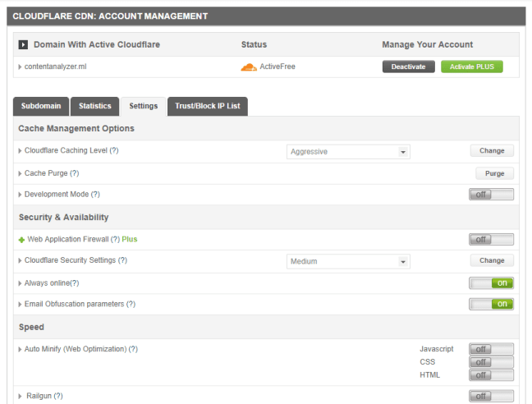The width and height of the screenshot is (532, 404).
Task: Expand the Always online row arrow
Action: (20, 283)
